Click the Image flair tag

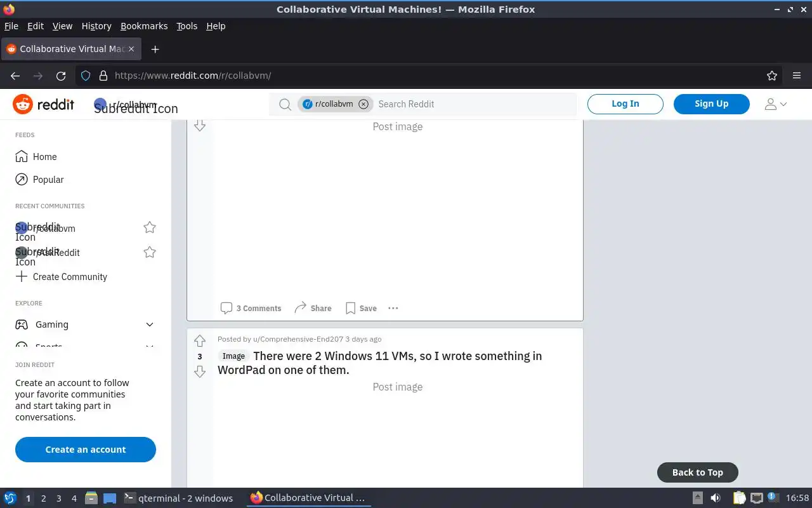pos(233,356)
